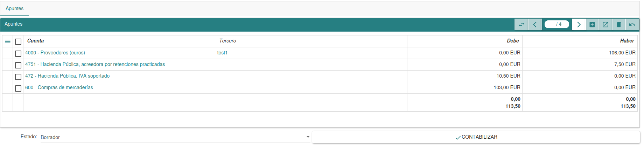The width and height of the screenshot is (644, 145).
Task: Click the switch view arrows icon
Action: point(521,25)
